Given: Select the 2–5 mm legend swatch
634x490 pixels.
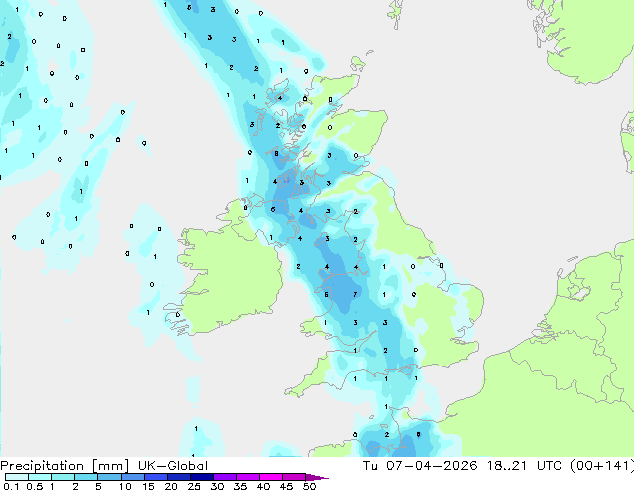Looking at the screenshot, I should (x=86, y=477).
